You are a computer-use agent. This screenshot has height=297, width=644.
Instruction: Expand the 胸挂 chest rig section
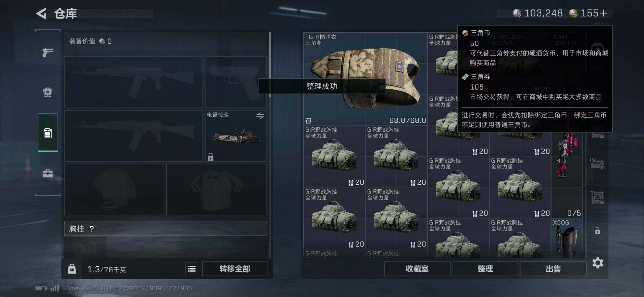[166, 229]
